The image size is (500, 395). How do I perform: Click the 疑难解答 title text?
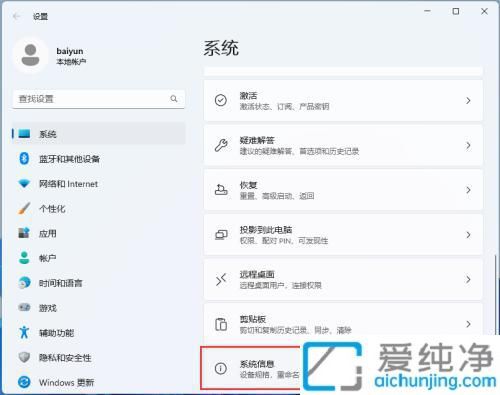pos(257,140)
